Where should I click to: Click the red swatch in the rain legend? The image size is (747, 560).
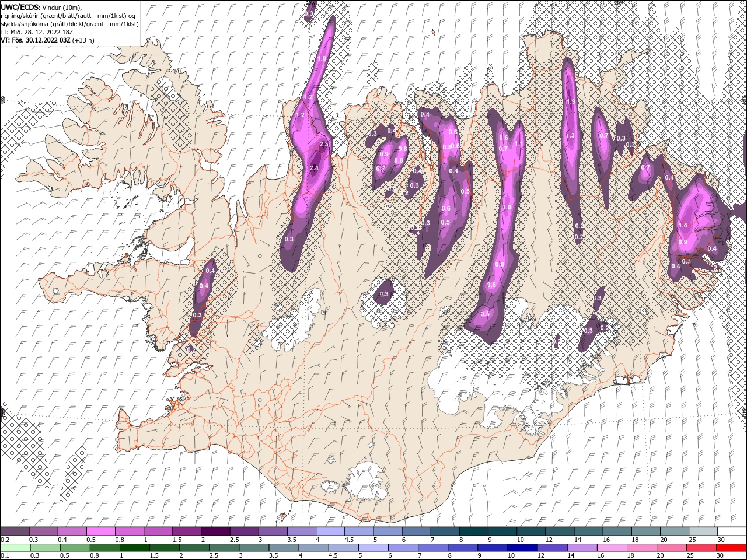[731, 548]
